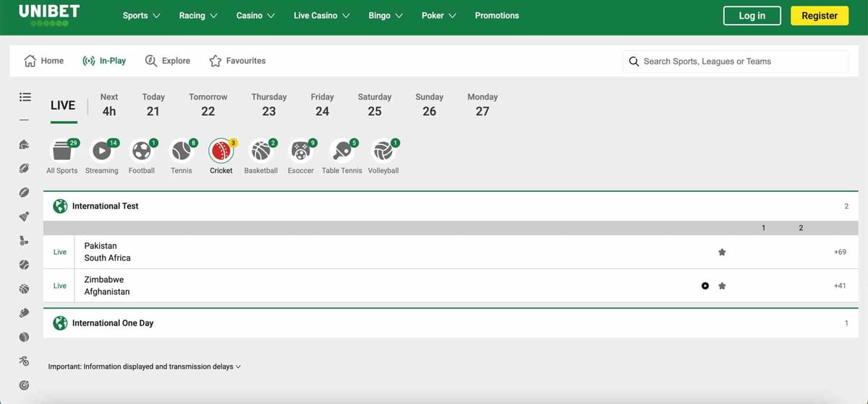The width and height of the screenshot is (868, 404).
Task: Open the Poker dropdown menu
Action: 438,15
